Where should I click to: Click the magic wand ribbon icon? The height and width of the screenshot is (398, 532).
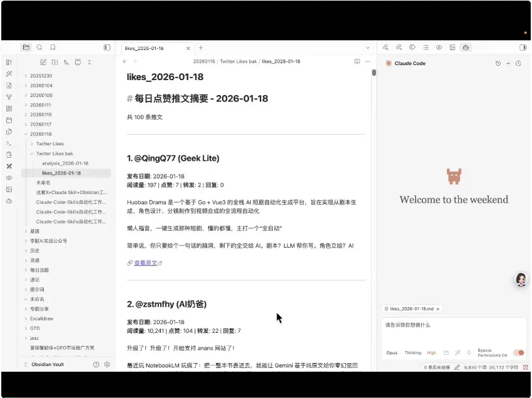9,74
